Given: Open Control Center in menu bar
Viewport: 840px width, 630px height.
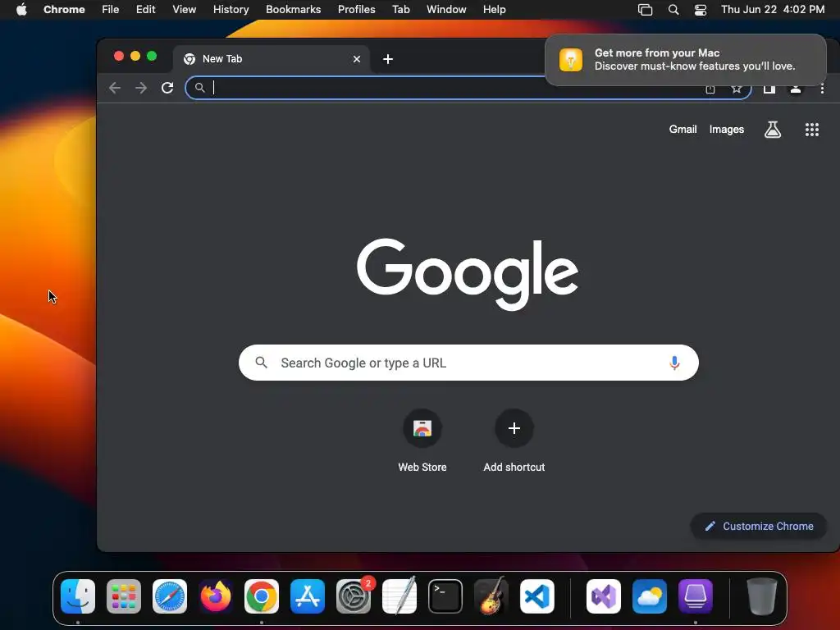Looking at the screenshot, I should (x=701, y=10).
